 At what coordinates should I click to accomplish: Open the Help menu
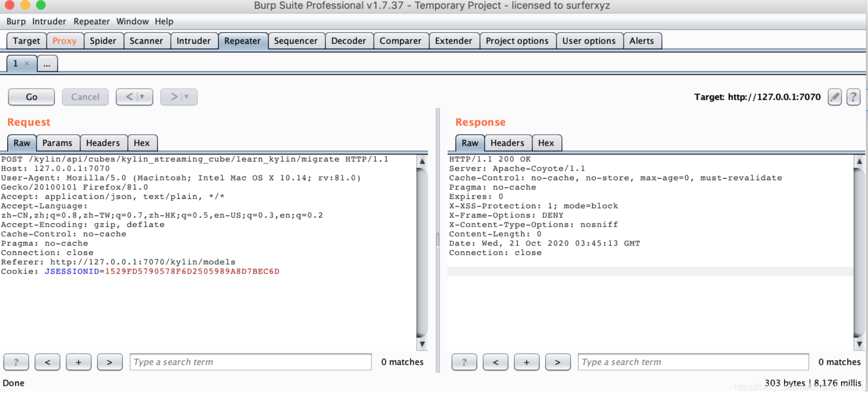[164, 21]
